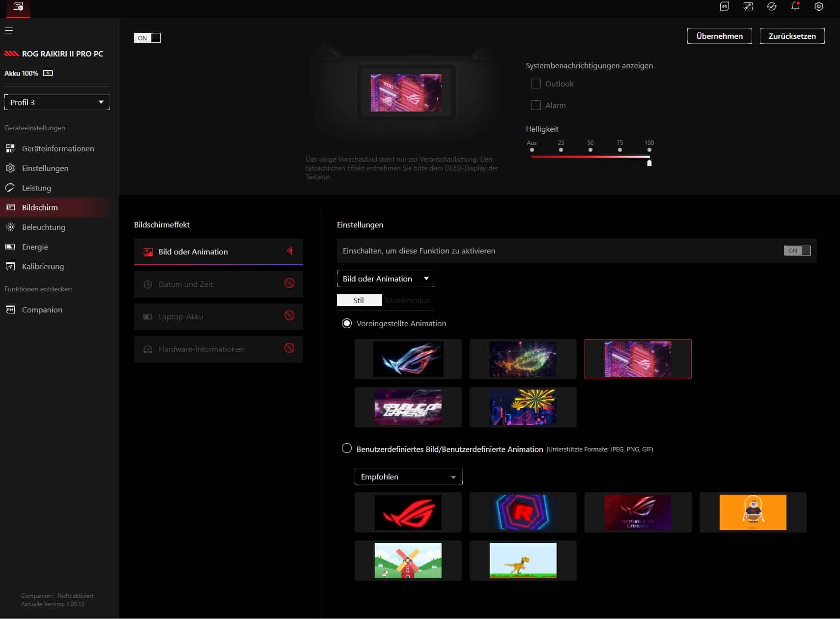
Task: Click the Übernehmen button
Action: coord(719,36)
